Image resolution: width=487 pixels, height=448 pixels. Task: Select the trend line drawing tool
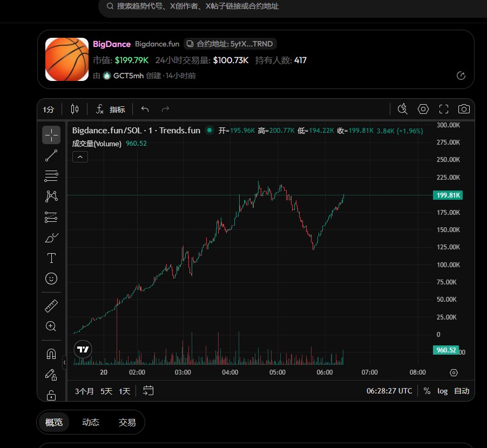coord(51,155)
